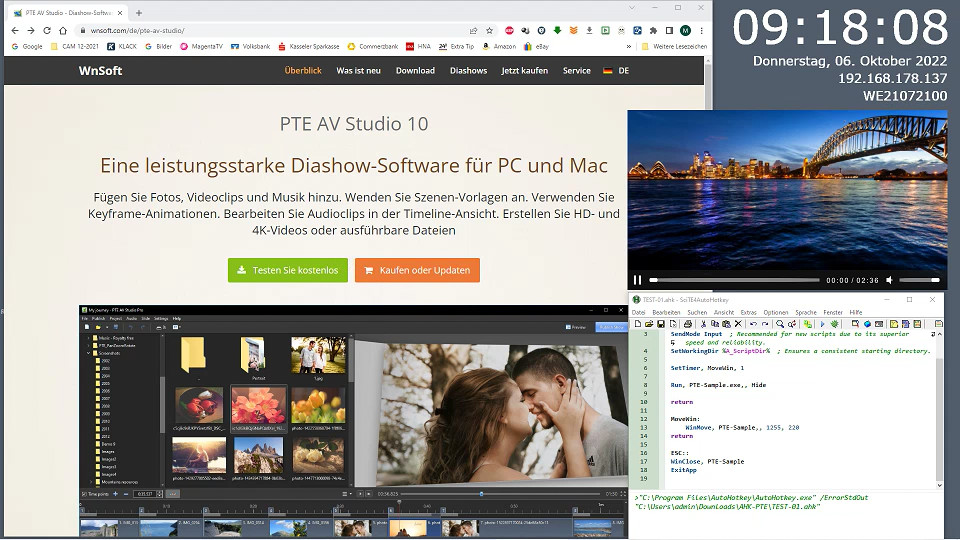This screenshot has width=960, height=540.
Task: Click Run script blue play icon in SciTE
Action: click(822, 324)
